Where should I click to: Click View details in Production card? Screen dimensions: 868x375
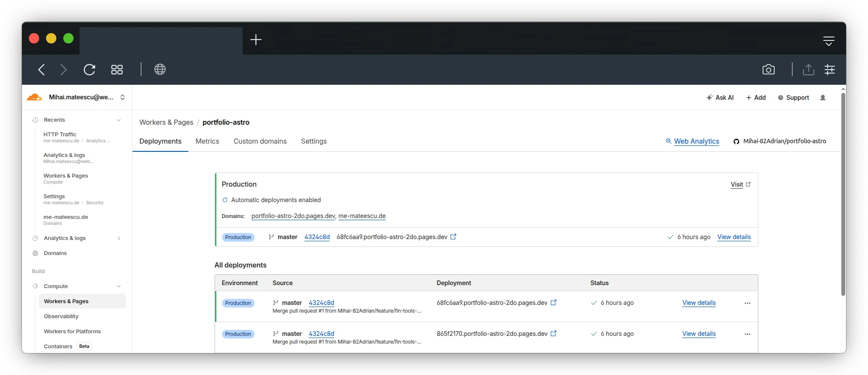coord(734,237)
